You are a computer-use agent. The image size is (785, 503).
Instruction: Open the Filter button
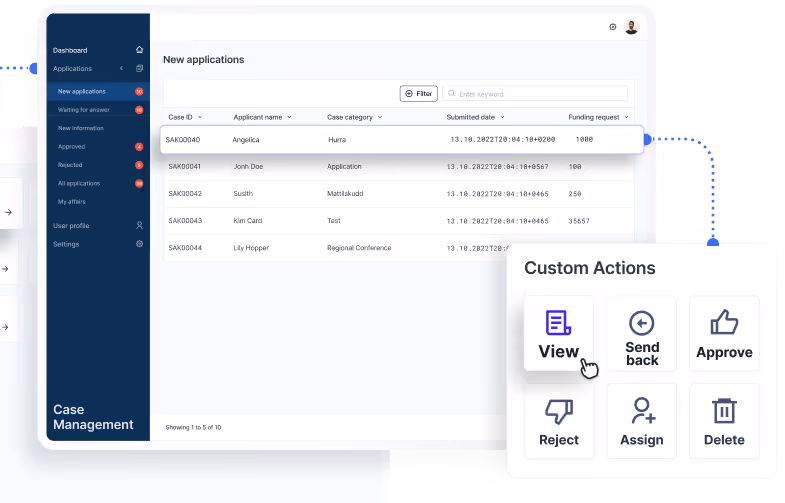[419, 94]
